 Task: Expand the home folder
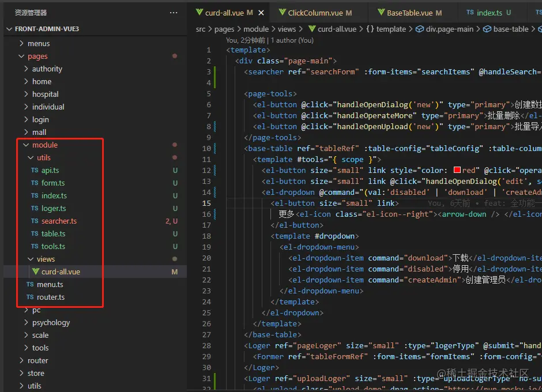27,81
